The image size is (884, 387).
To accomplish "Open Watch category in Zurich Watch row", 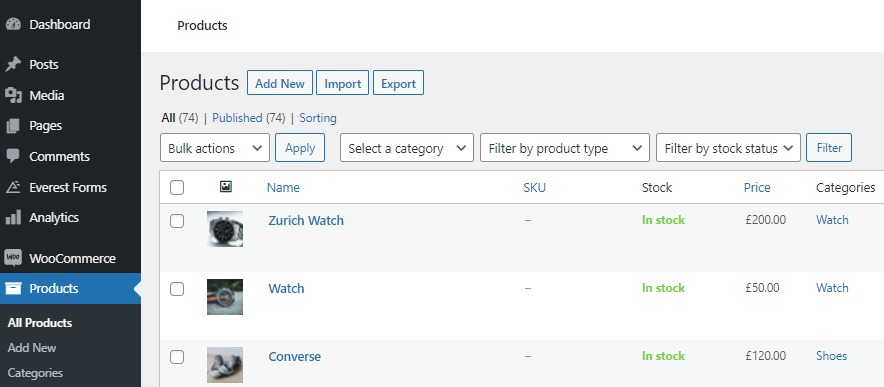I will coord(832,219).
